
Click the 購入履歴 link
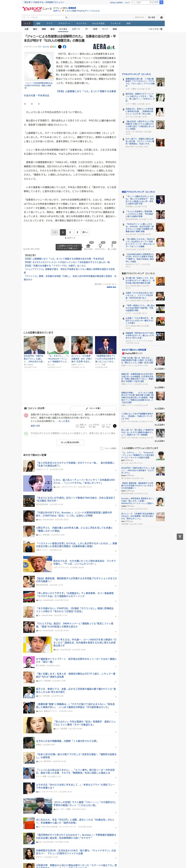[152, 18]
